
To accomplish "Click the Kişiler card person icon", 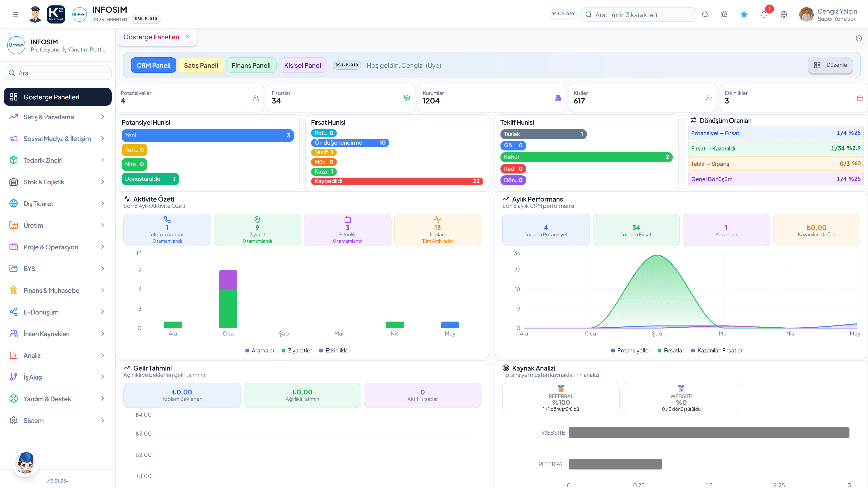I will [x=709, y=98].
